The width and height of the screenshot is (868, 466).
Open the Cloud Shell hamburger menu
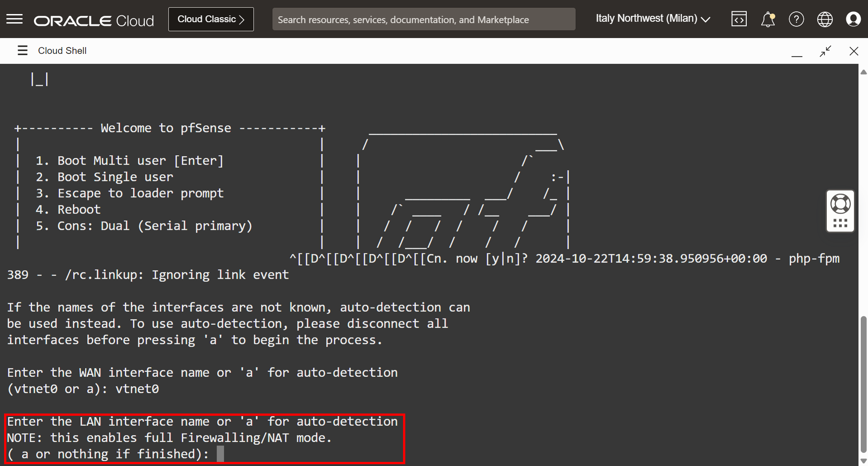coord(23,51)
